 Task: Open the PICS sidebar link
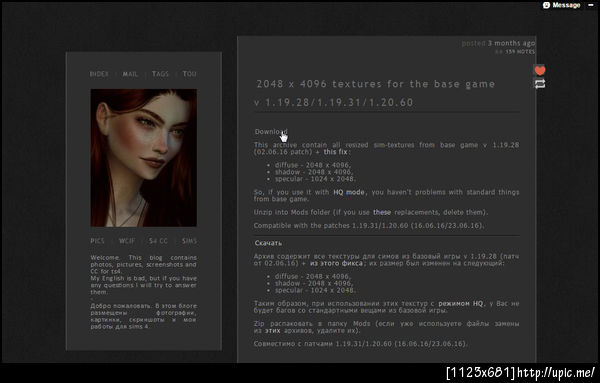click(x=97, y=241)
